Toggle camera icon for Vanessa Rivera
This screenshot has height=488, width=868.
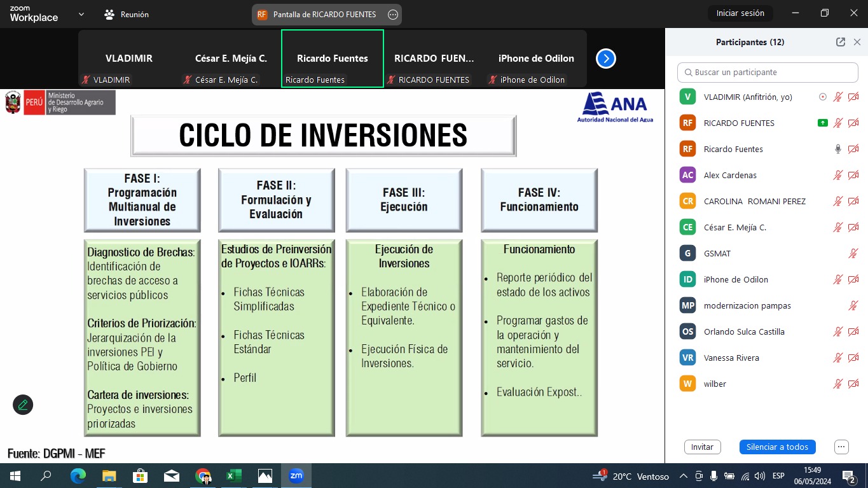[853, 358]
